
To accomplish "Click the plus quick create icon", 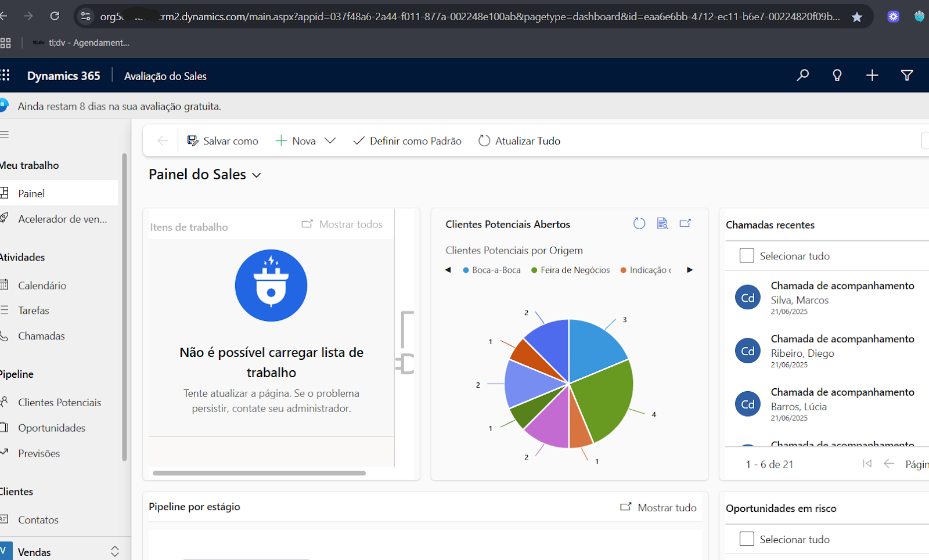I will [872, 75].
